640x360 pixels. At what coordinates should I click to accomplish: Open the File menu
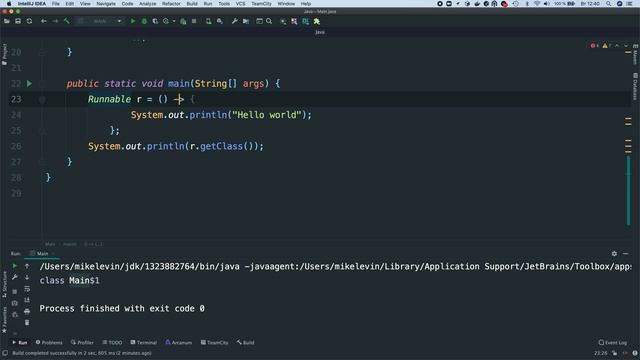tap(56, 4)
